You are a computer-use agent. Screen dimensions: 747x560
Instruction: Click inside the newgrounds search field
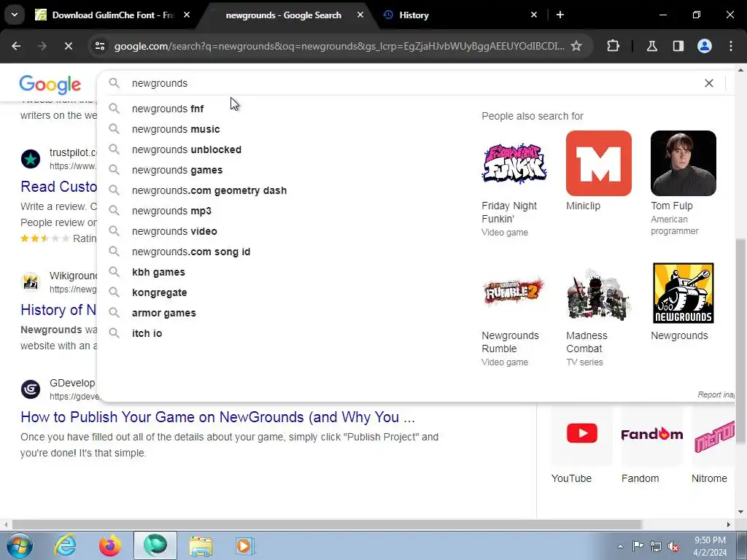coord(410,83)
